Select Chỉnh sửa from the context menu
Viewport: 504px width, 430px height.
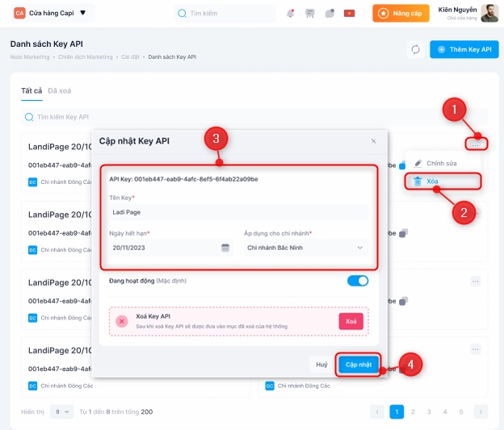[441, 163]
